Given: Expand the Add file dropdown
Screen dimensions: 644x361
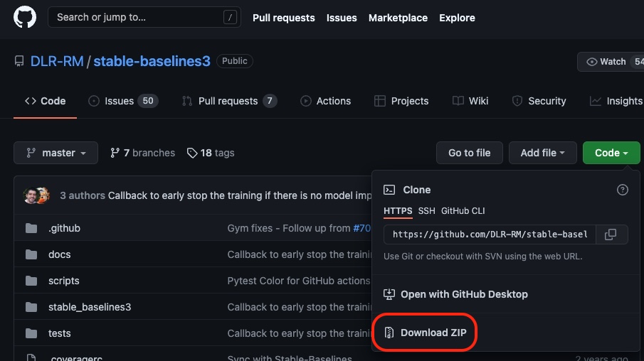Looking at the screenshot, I should pyautogui.click(x=542, y=153).
